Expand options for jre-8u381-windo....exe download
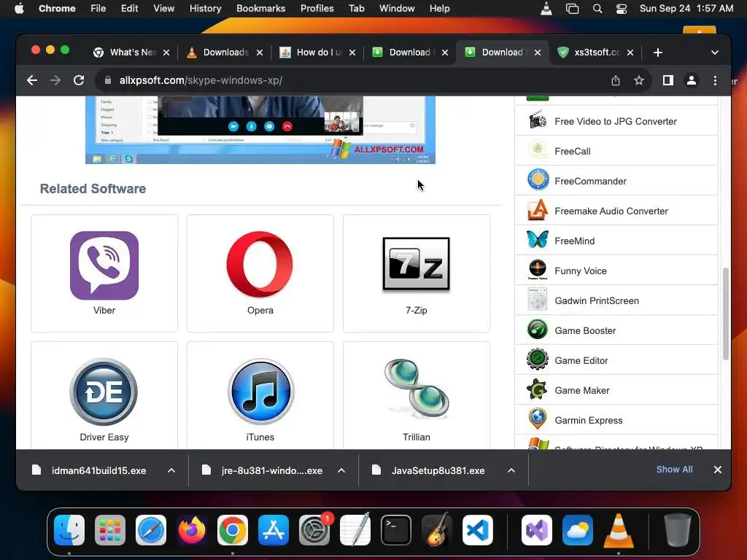This screenshot has height=560, width=747. [341, 470]
